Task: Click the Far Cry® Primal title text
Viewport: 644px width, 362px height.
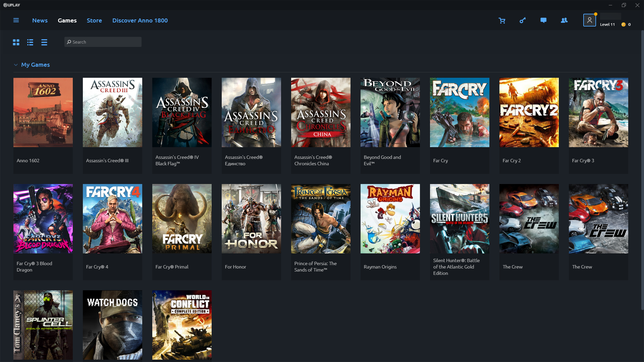Action: point(172,267)
